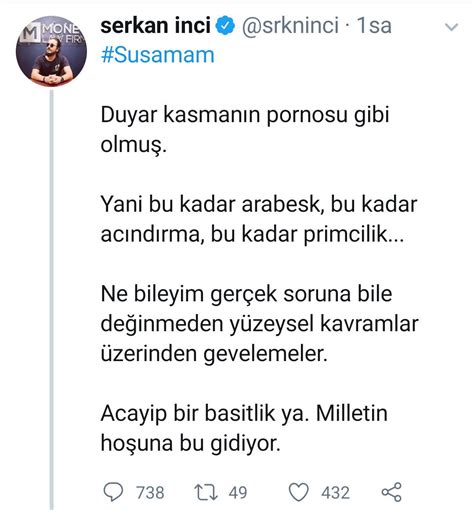Reply using the speech bubble icon
474x510 pixels.
click(x=113, y=492)
